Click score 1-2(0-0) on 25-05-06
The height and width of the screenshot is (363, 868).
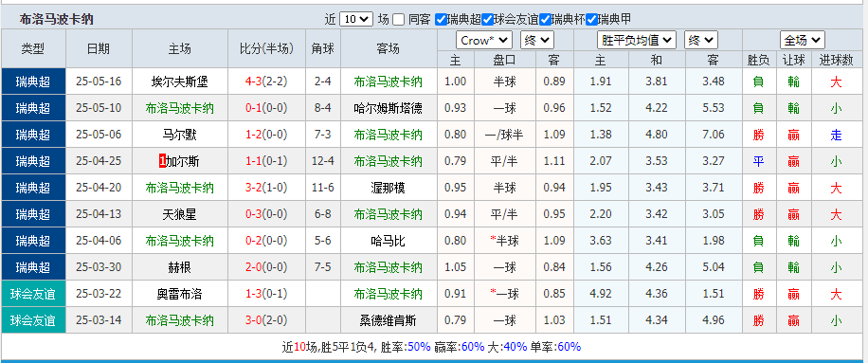[x=267, y=135]
